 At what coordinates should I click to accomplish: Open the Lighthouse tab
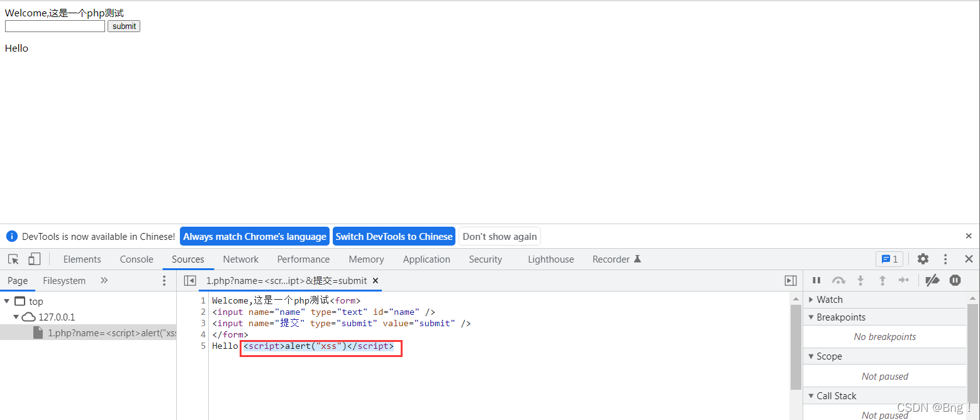tap(551, 259)
